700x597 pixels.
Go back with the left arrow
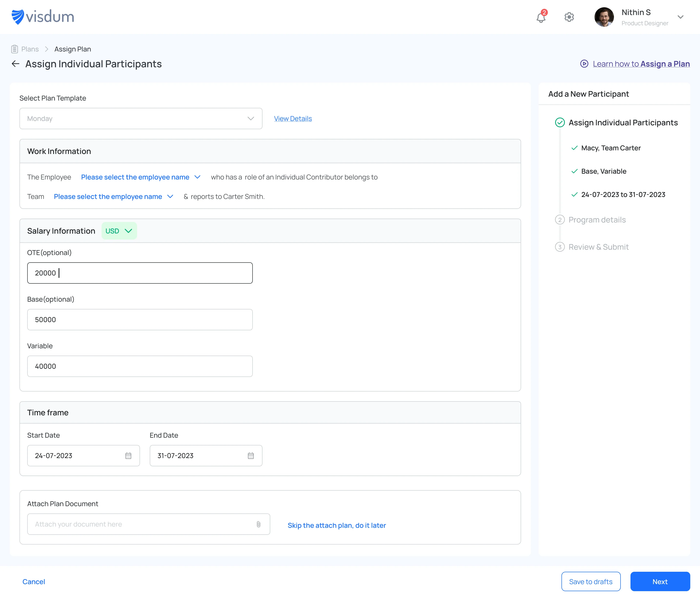(16, 64)
